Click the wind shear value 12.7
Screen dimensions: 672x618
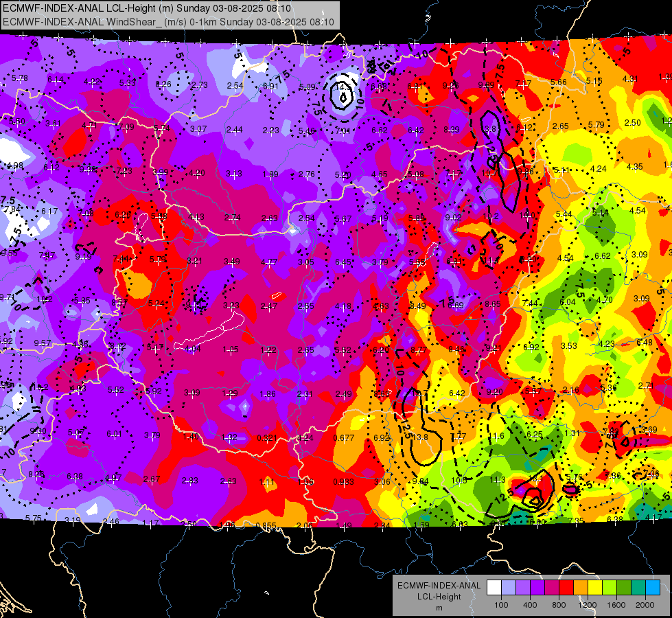pos(419,393)
